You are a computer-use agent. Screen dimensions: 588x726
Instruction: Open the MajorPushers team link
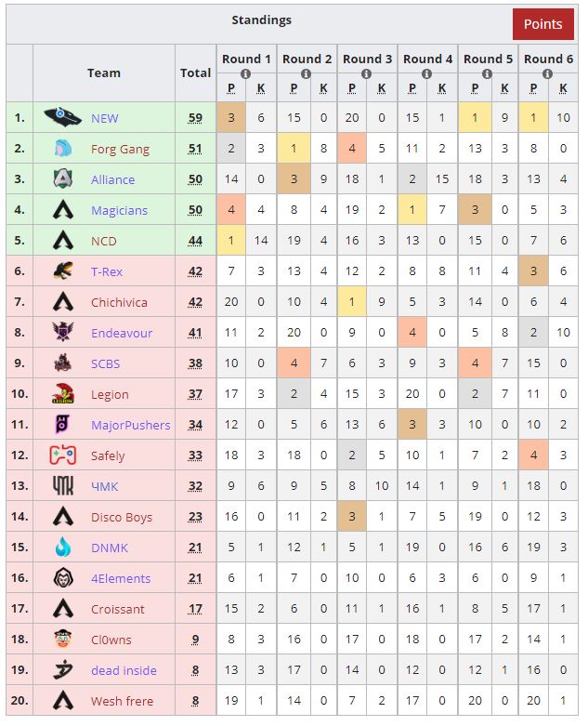tap(131, 425)
